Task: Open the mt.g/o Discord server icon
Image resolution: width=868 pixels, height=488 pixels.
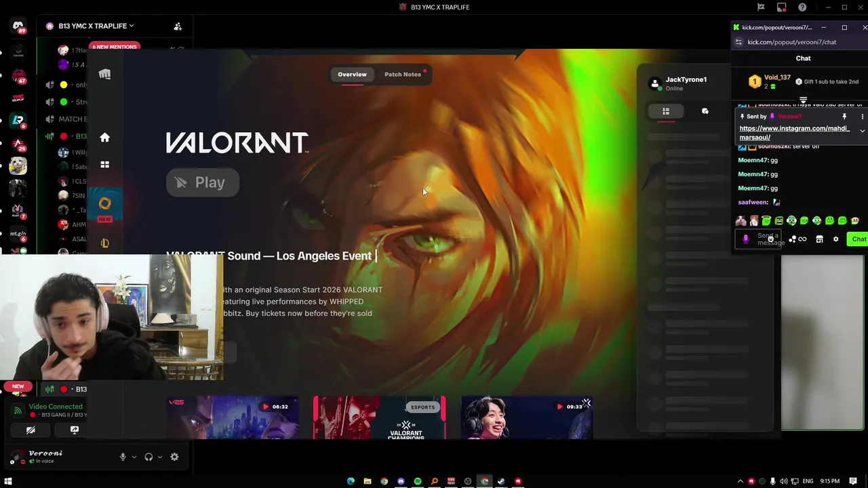Action: 18,234
